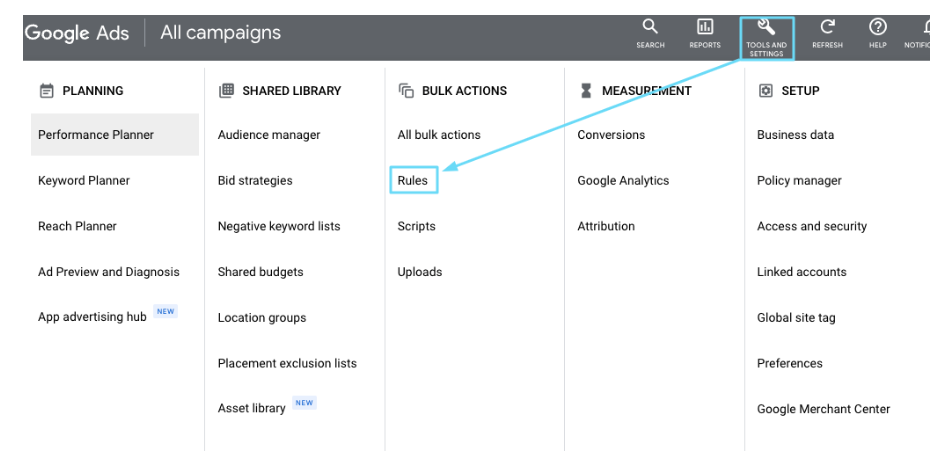This screenshot has width=942, height=453.
Task: Open Google Analytics link
Action: (x=623, y=181)
